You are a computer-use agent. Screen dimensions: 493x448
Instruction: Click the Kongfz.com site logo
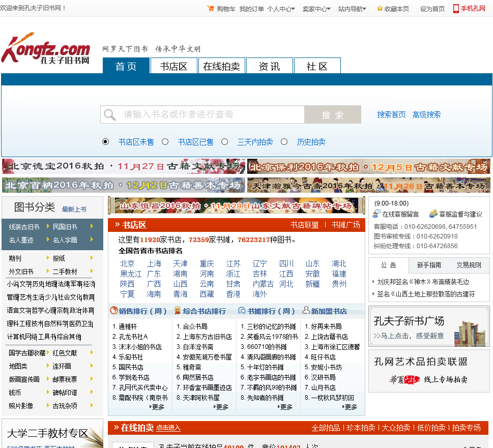point(46,48)
